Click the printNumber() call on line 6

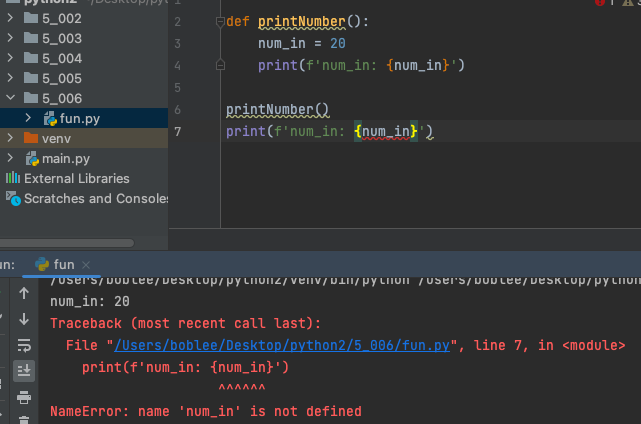coord(278,110)
